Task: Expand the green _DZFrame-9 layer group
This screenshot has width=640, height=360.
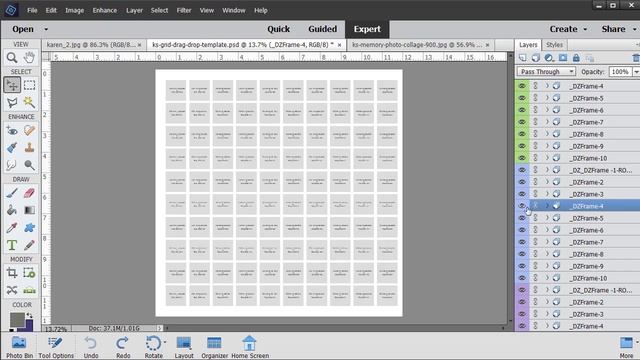Action: click(x=547, y=146)
